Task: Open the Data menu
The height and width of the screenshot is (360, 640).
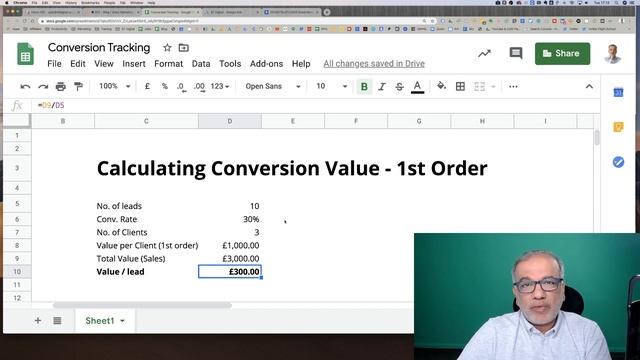Action: point(201,64)
